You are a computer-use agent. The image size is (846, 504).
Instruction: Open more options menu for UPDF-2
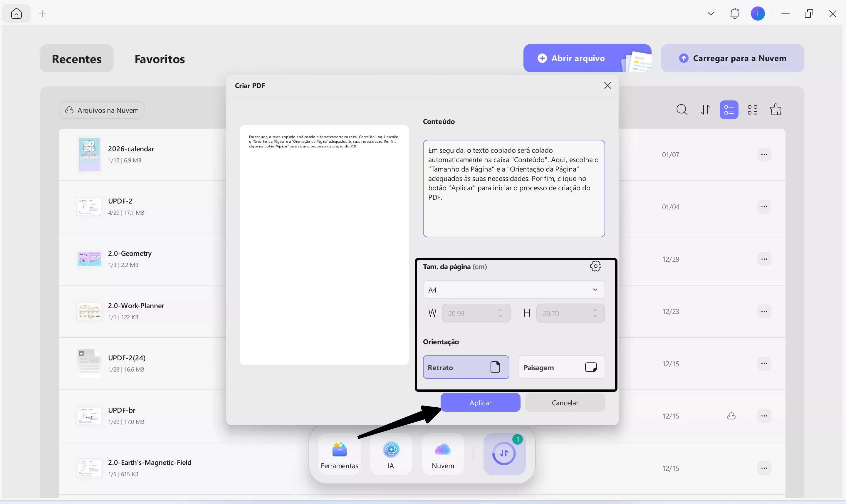point(764,206)
